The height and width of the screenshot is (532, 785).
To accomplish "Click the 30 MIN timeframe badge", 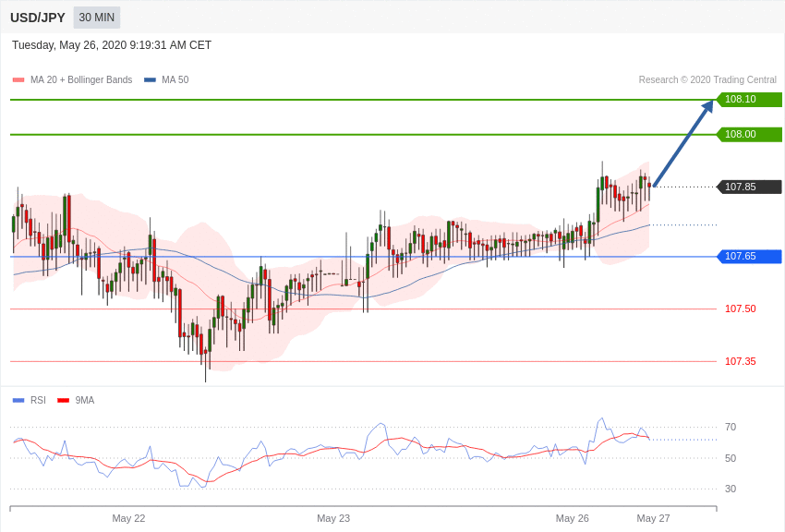I will 97,18.
